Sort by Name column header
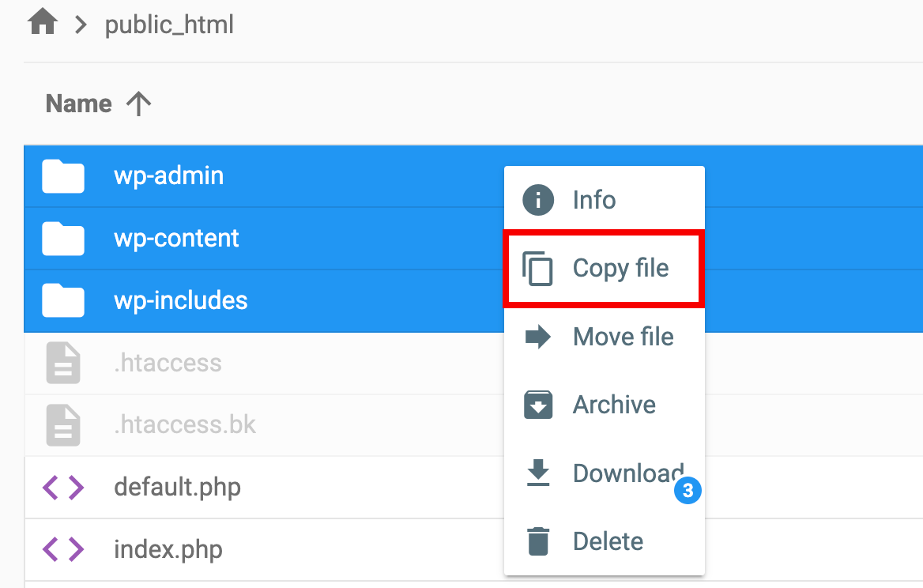 78,104
